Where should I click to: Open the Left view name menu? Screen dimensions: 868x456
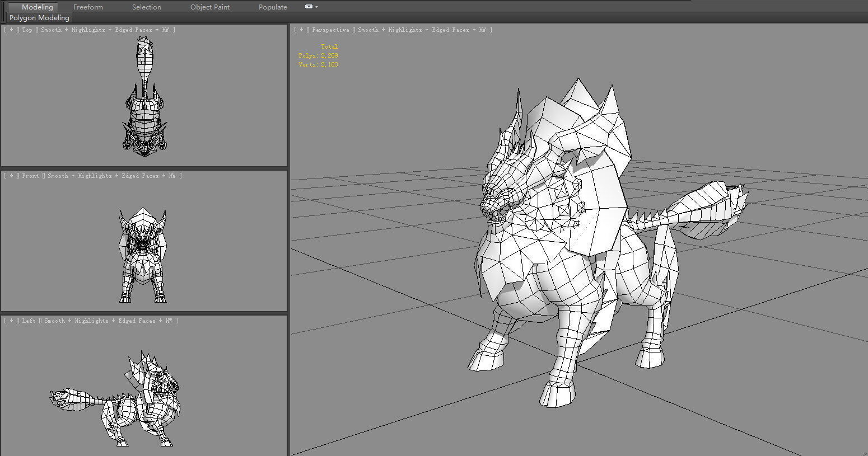tap(29, 321)
